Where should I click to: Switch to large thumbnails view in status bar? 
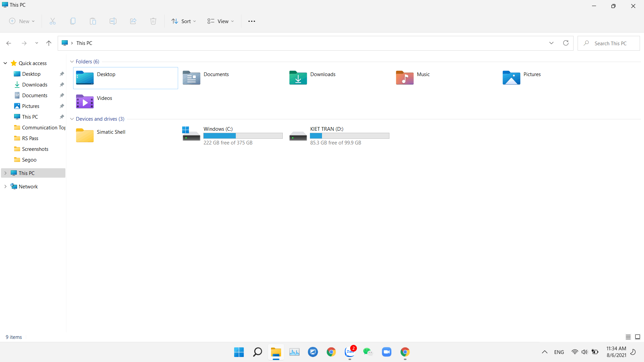pos(638,337)
